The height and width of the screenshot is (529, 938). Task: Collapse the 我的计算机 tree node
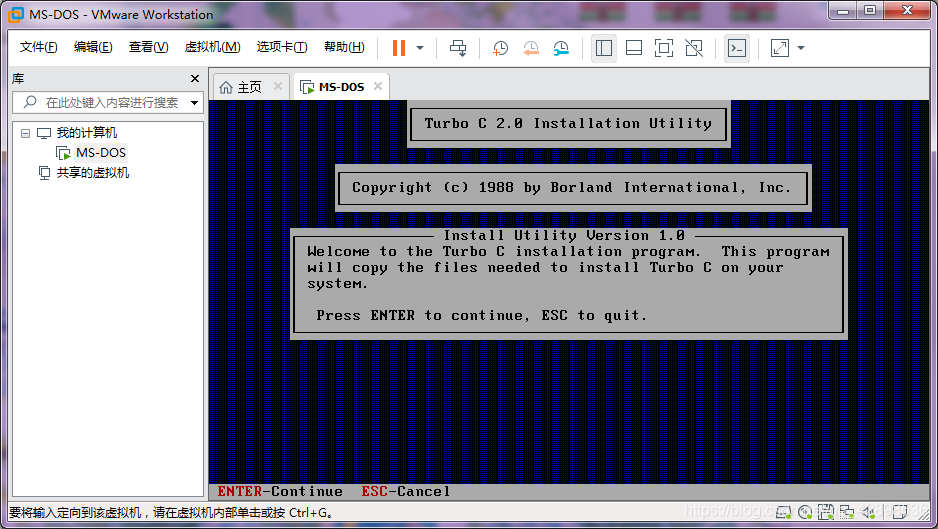click(25, 133)
